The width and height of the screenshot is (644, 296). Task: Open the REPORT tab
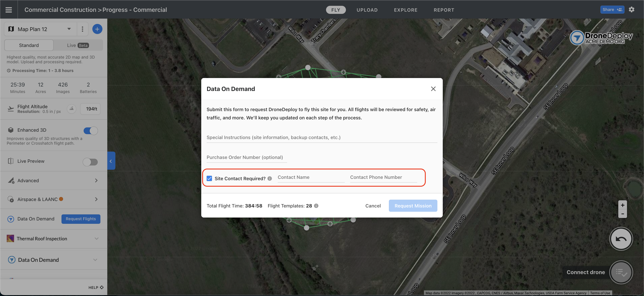(444, 10)
